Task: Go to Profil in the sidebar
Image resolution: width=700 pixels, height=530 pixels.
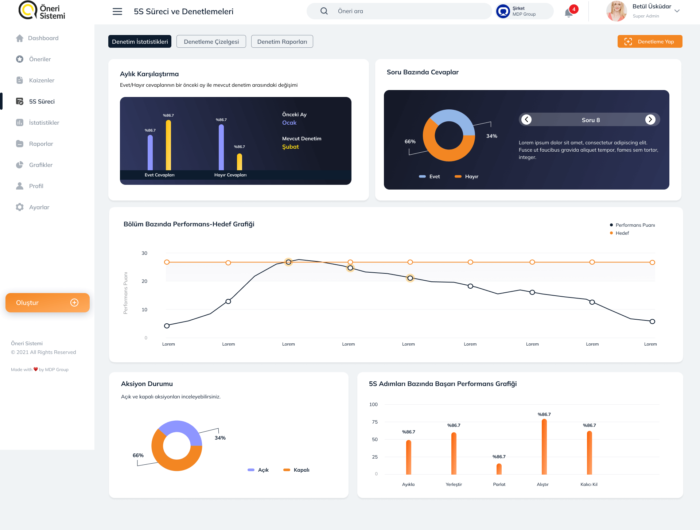Action: point(37,186)
